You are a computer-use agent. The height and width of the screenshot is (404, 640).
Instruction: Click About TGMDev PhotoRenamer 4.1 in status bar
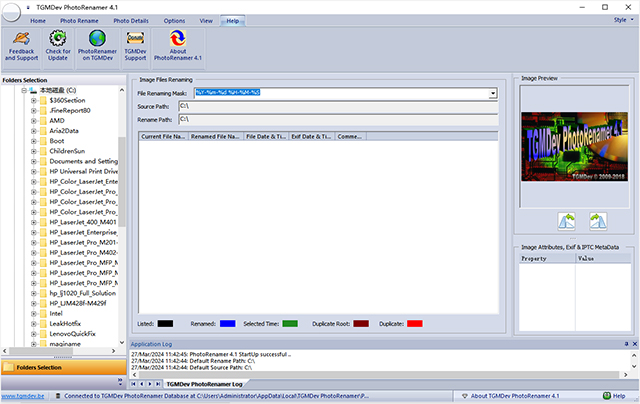514,396
